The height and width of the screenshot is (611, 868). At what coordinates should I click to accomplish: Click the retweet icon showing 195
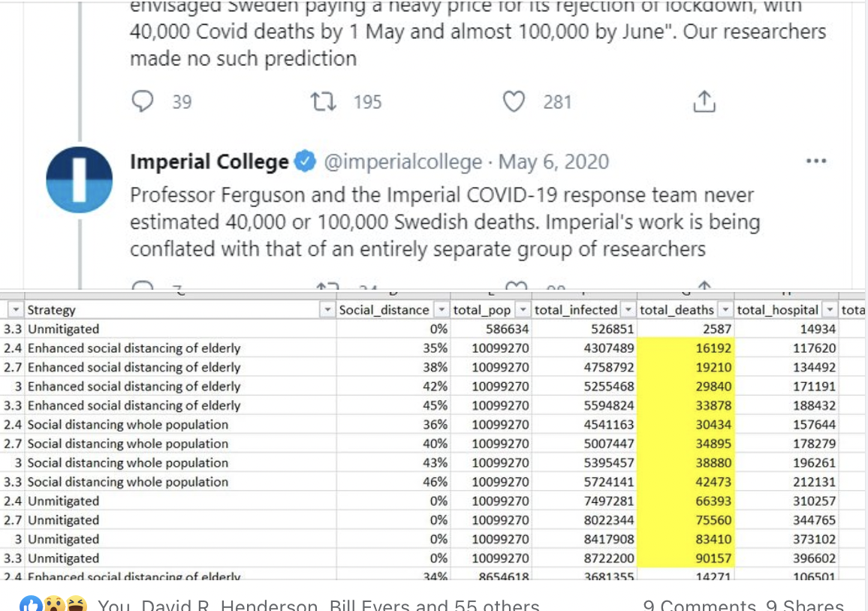click(322, 101)
